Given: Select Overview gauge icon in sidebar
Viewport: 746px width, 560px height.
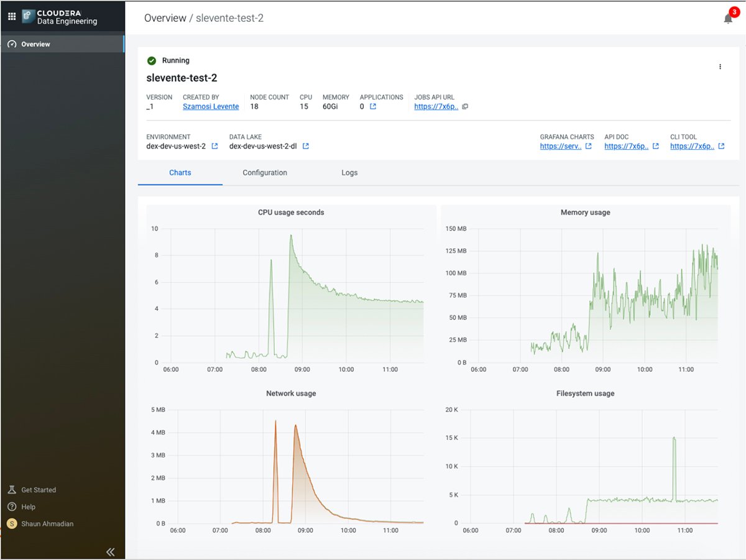Looking at the screenshot, I should 12,44.
